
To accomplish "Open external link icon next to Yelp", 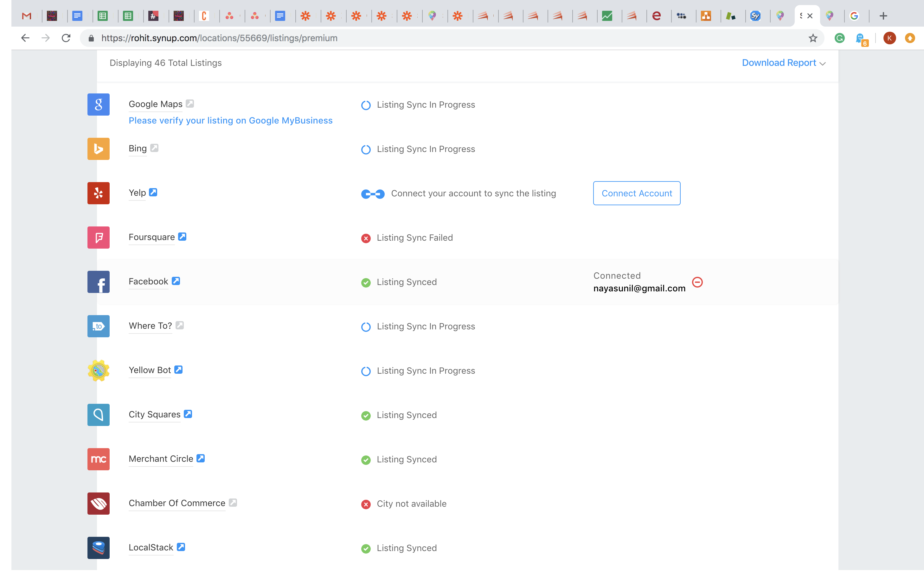I will pos(153,192).
